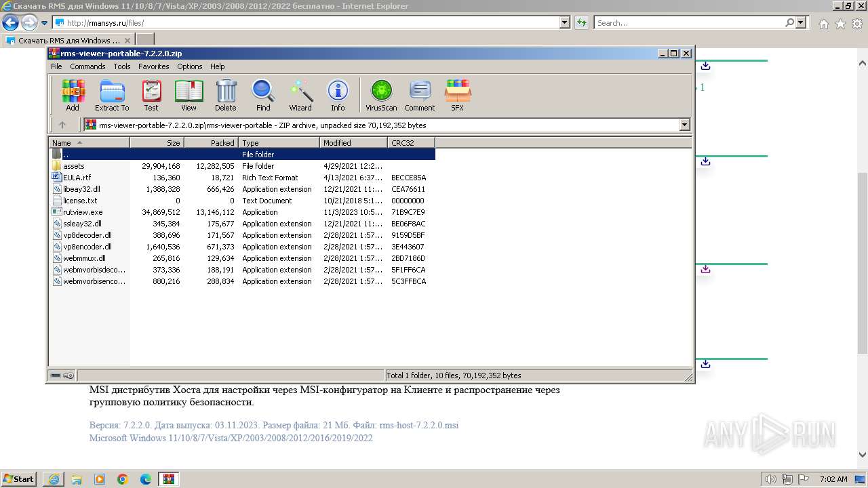Click the IE Forward navigation button
This screenshot has height=488, width=868.
tap(29, 22)
